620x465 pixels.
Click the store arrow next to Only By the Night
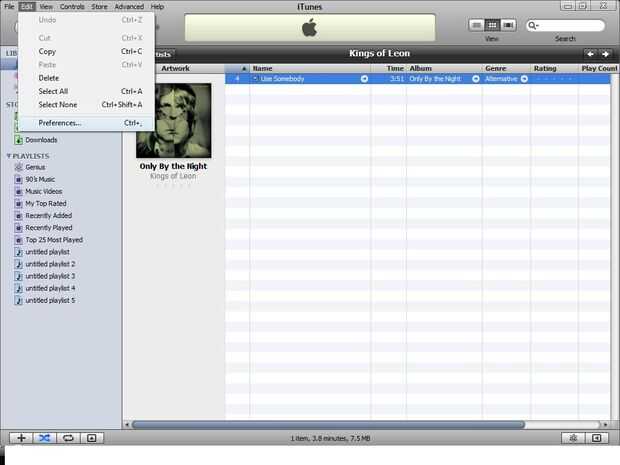[x=476, y=79]
